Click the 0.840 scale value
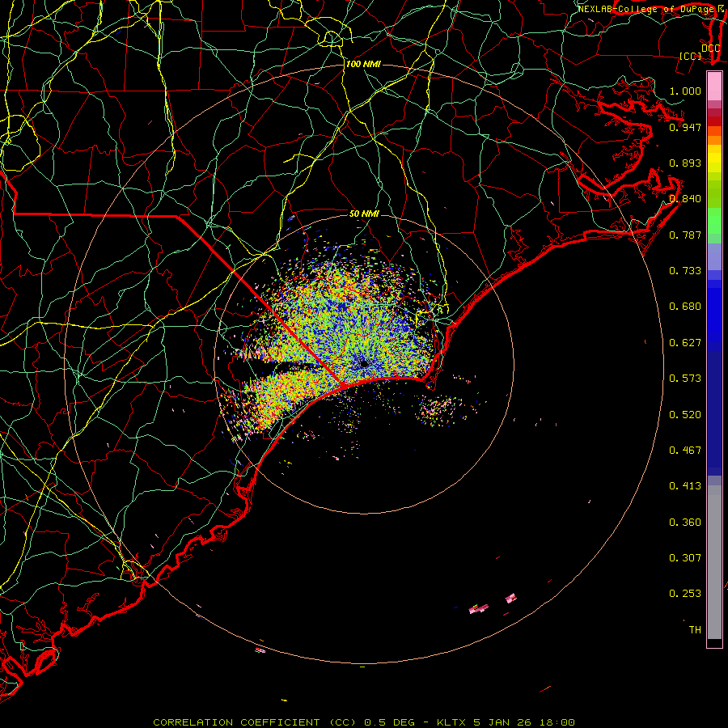728x728 pixels. pyautogui.click(x=685, y=199)
